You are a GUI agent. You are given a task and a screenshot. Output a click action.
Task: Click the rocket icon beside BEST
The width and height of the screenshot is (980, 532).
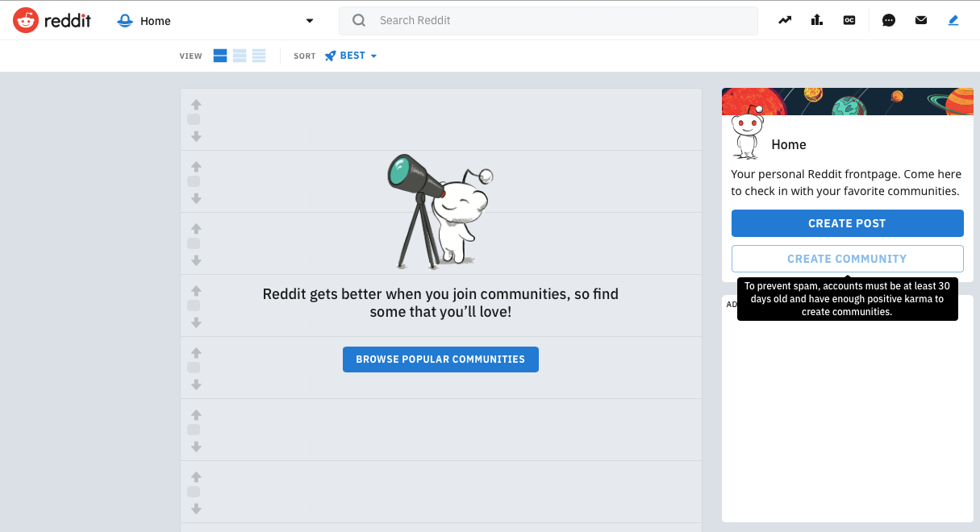330,56
